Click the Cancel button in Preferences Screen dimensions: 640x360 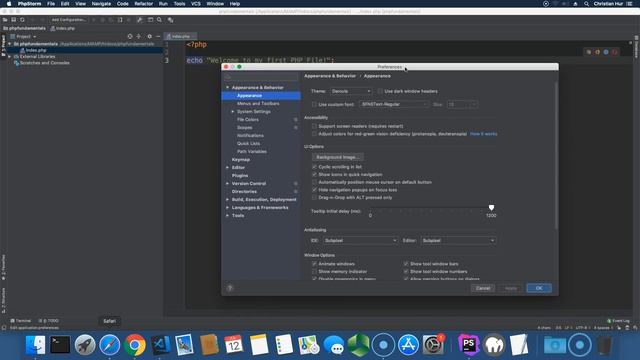pos(483,288)
